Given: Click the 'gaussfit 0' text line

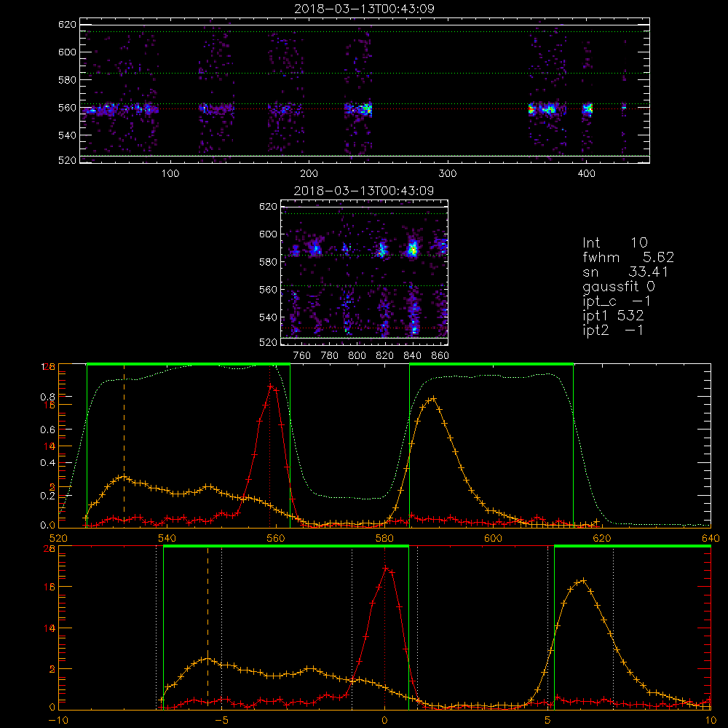Looking at the screenshot, I should pos(619,286).
